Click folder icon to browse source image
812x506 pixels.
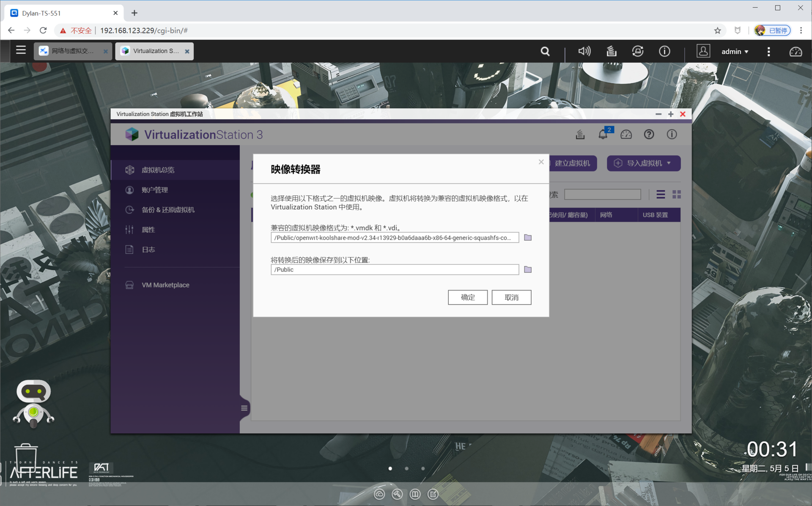pos(527,237)
